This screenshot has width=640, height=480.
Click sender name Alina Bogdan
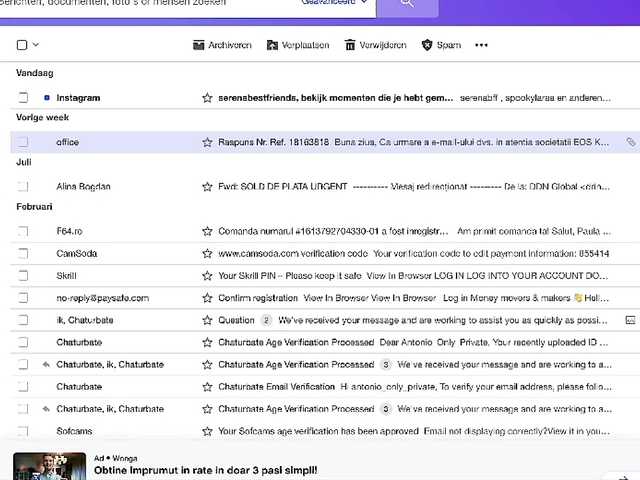pos(83,187)
